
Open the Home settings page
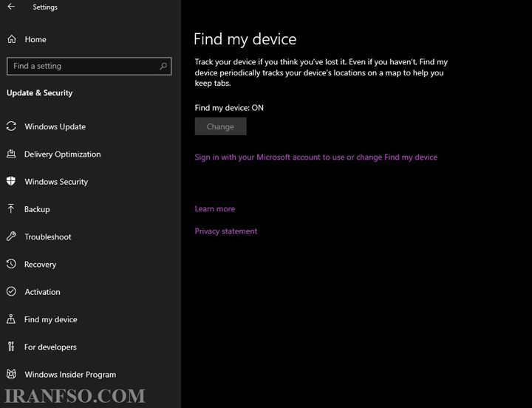(35, 39)
